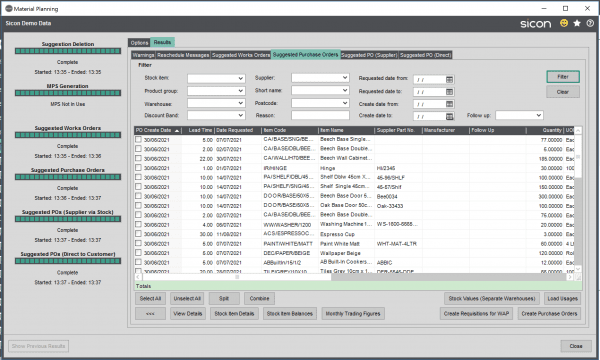The width and height of the screenshot is (600, 360).
Task: Open the Discount Band dropdown
Action: [x=240, y=115]
